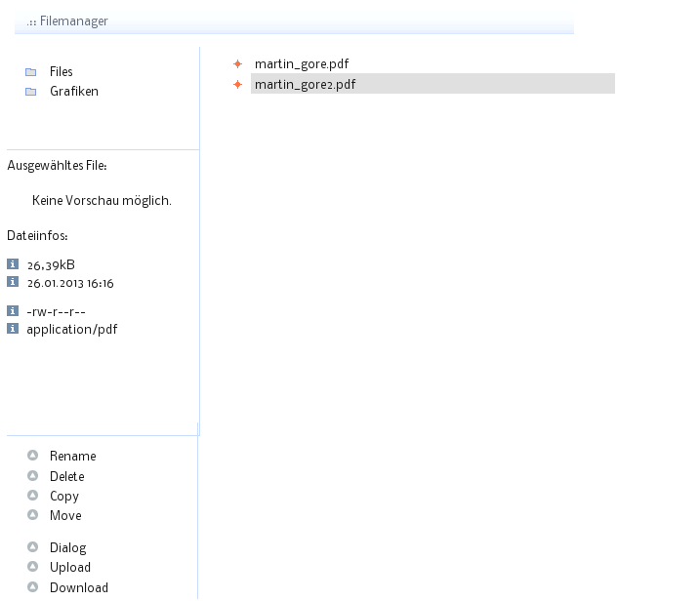Select the file martin_gore.pdf
This screenshot has height=601, width=700.
(x=302, y=63)
